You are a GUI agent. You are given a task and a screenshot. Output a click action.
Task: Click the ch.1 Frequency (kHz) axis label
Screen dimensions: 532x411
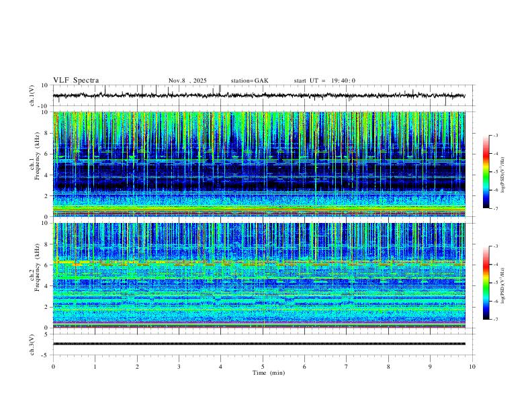tap(35, 157)
